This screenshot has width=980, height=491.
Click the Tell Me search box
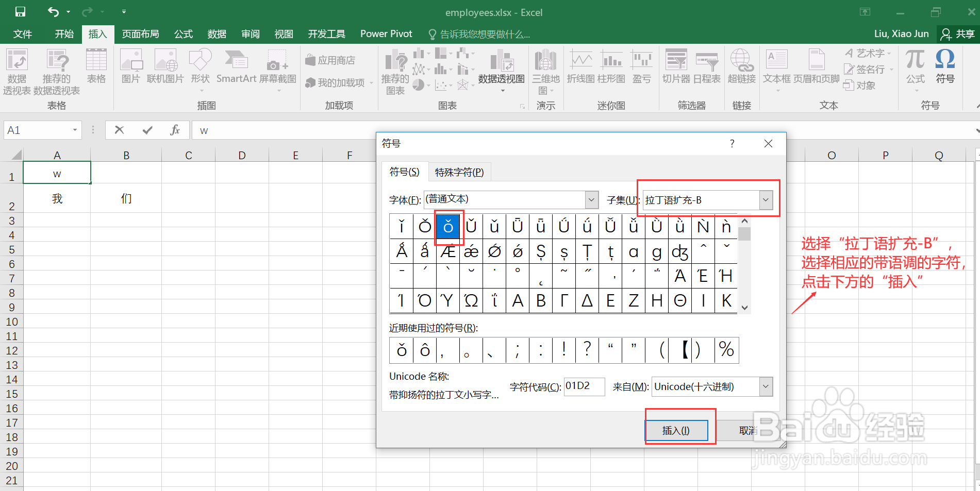click(479, 35)
